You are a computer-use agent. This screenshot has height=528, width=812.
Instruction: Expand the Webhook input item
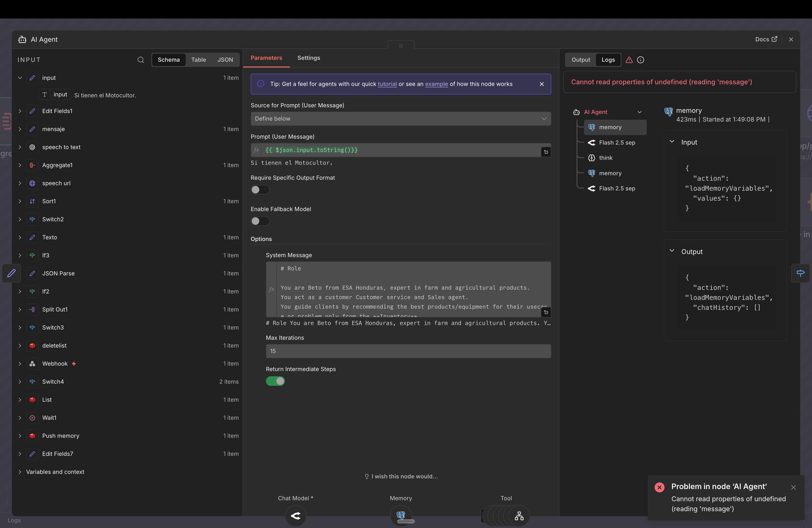[20, 364]
